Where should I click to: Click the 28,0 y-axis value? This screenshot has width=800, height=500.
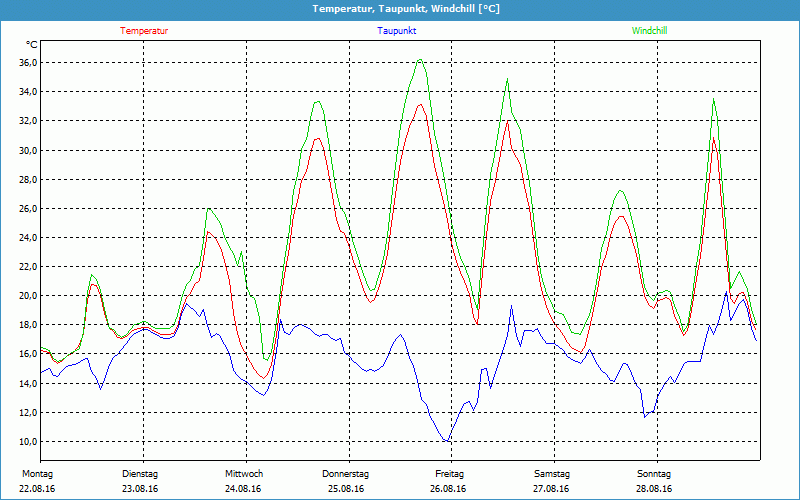[27, 180]
